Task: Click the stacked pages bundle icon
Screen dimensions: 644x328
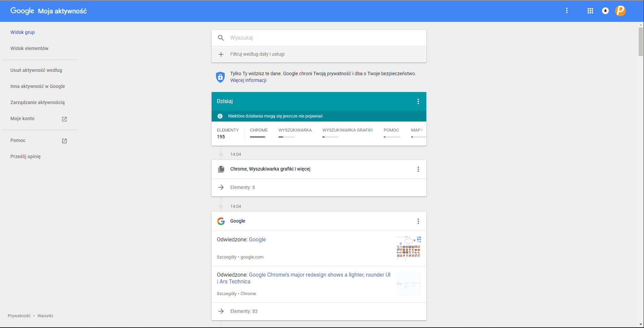Action: pyautogui.click(x=221, y=169)
